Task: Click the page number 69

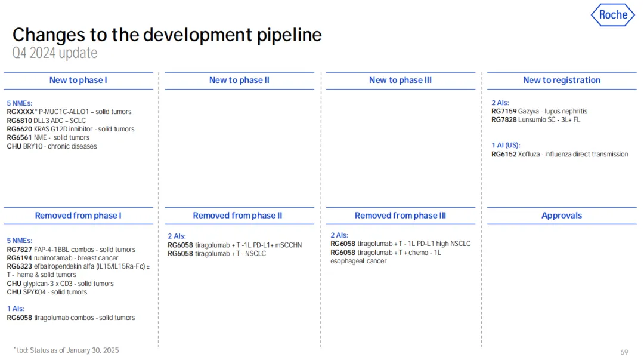Action: tap(624, 352)
